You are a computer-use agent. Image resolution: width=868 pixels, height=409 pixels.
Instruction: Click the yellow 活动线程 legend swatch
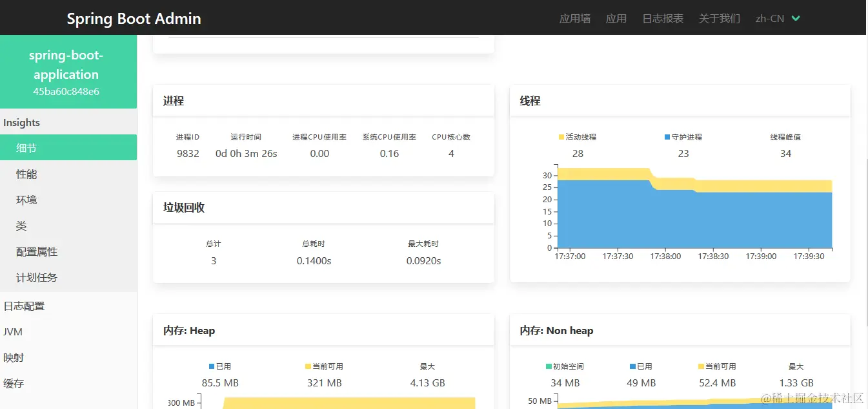(561, 137)
